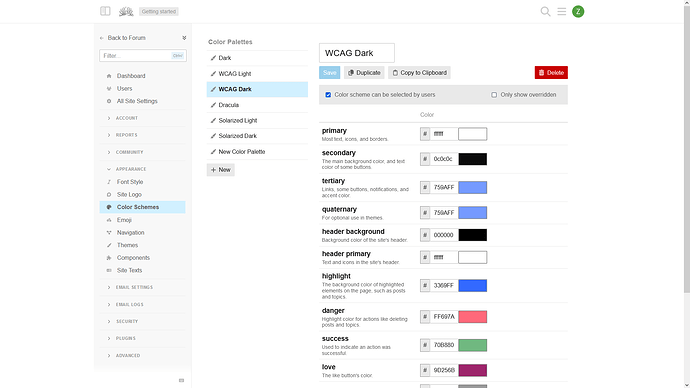Edit the WCAG Dark palette name field
690x388 pixels.
(357, 53)
